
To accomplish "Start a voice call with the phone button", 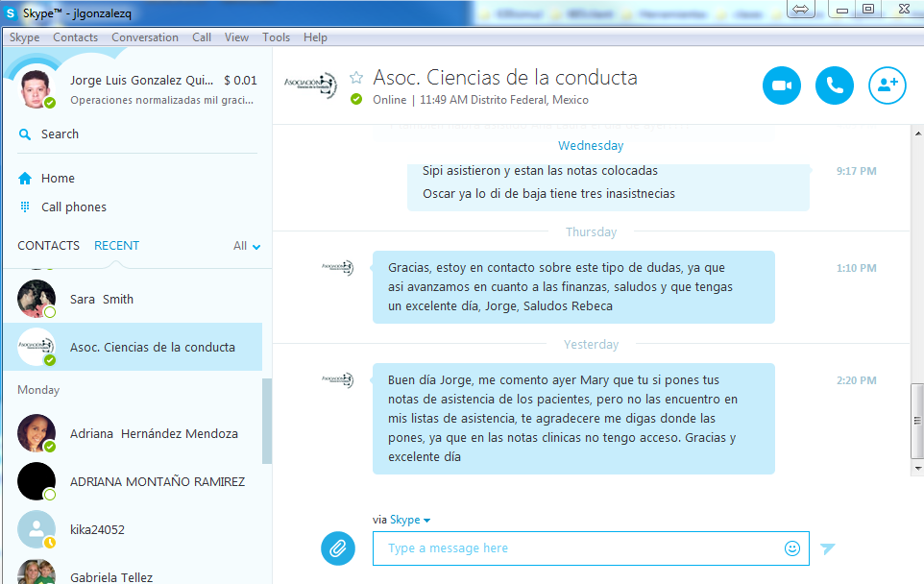I will point(835,85).
